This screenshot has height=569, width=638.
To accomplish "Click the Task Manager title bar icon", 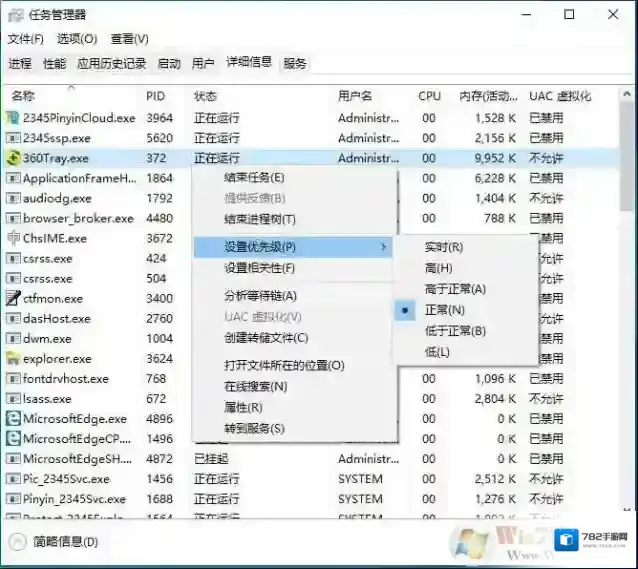I will click(x=15, y=15).
